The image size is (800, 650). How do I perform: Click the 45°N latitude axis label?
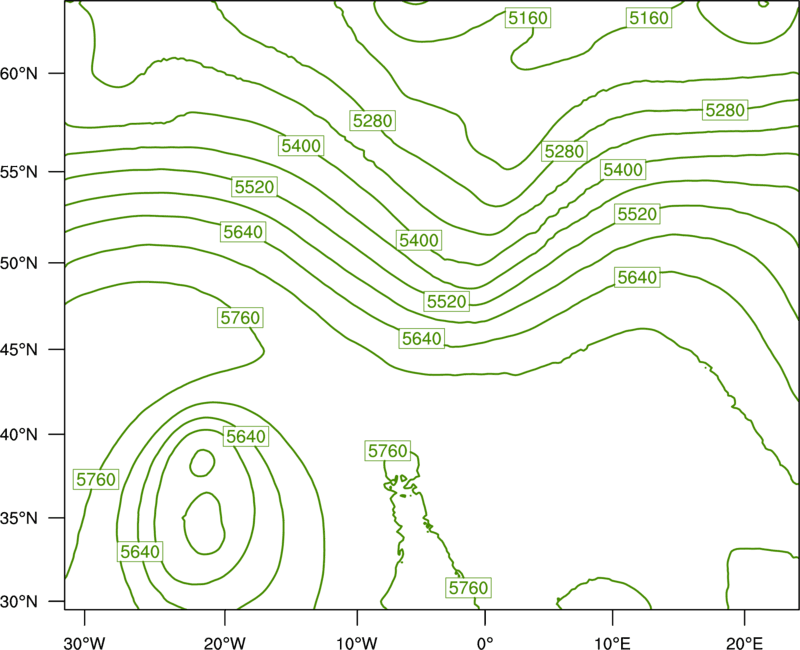coord(19,350)
